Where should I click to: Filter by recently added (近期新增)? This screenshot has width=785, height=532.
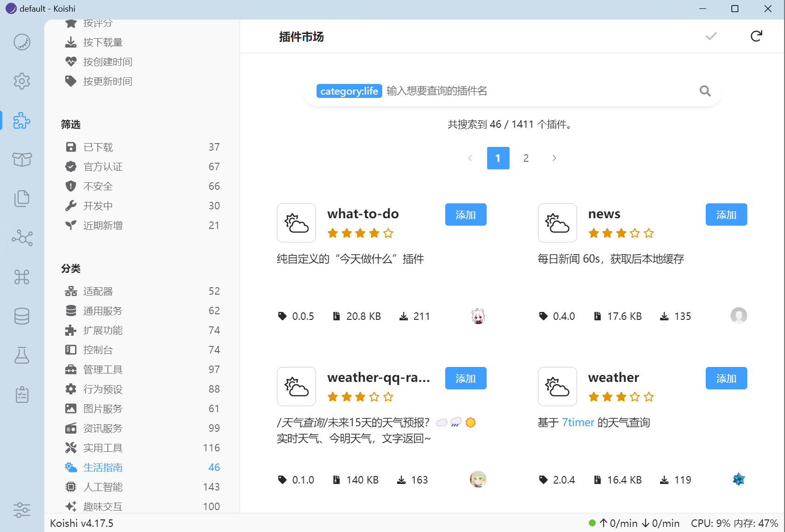142,226
